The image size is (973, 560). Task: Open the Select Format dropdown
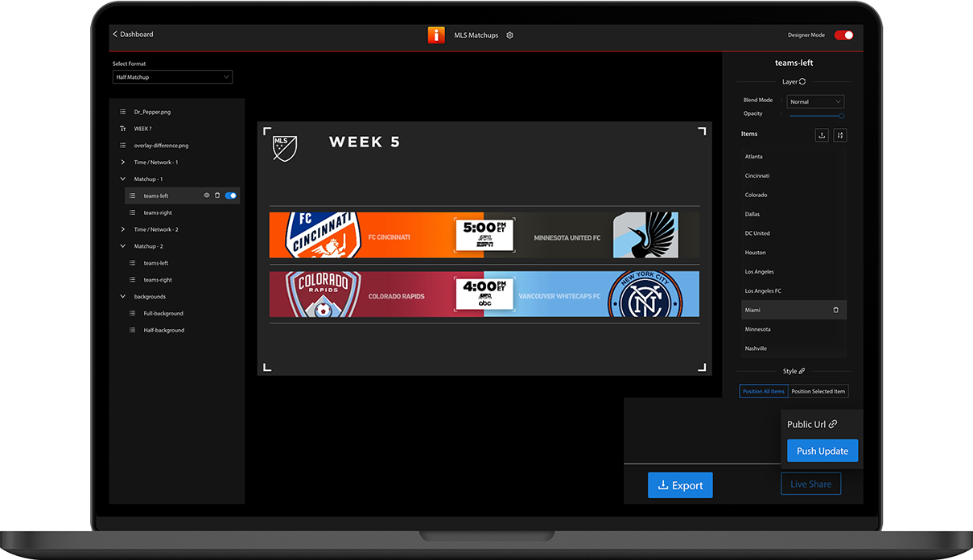[172, 77]
